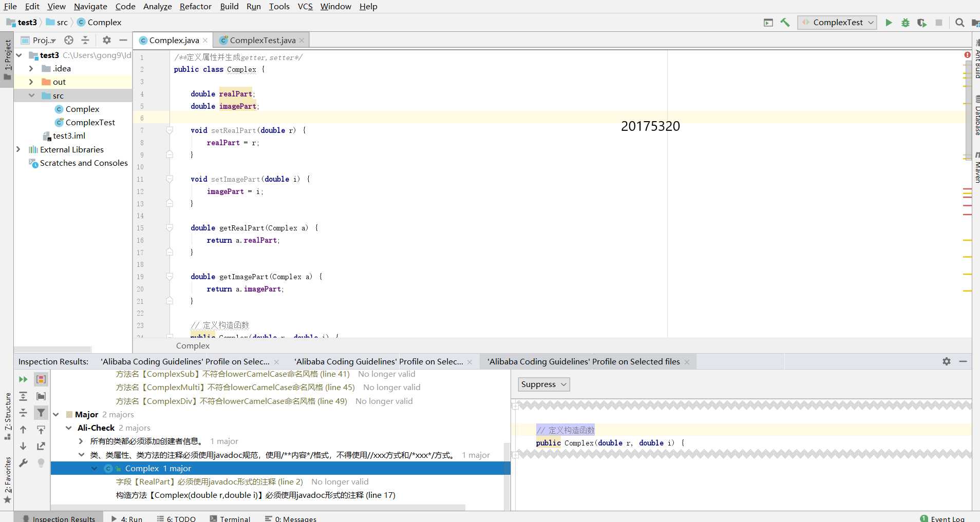Hide the Project panel
The height and width of the screenshot is (522, 980).
[x=123, y=40]
